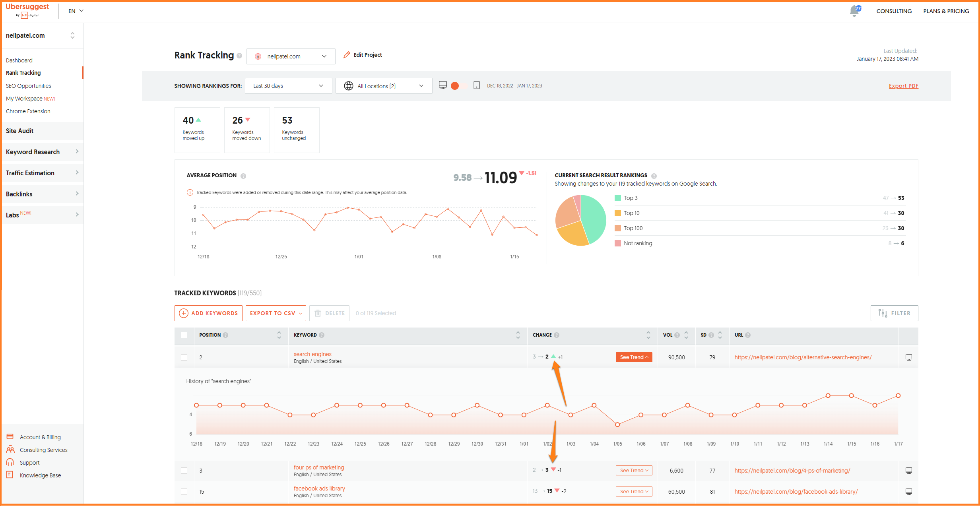Click the Export PDF link

point(903,86)
